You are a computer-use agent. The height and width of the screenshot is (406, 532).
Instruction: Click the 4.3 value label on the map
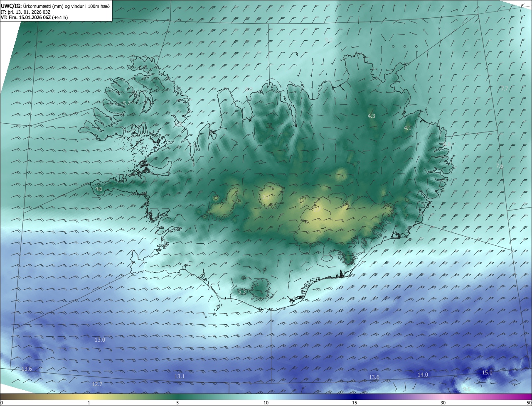(372, 116)
